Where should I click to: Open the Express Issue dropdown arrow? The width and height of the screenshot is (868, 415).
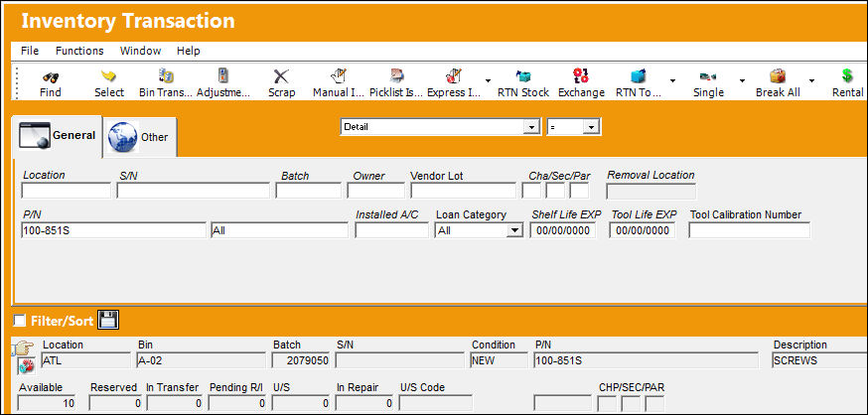pyautogui.click(x=488, y=80)
